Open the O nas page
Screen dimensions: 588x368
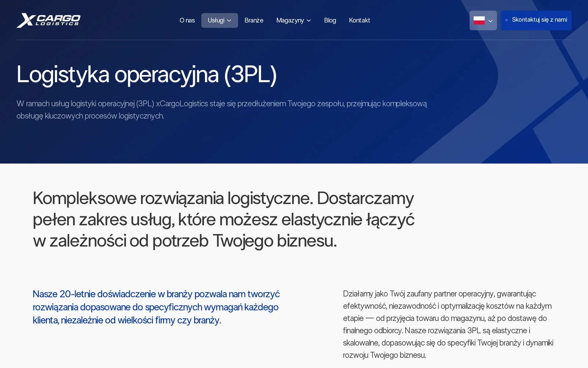pos(187,20)
